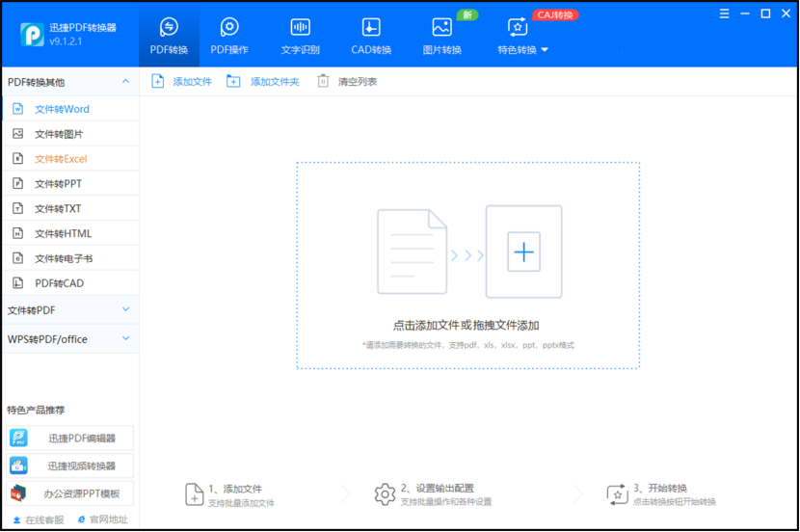Click the e-book icon beside 文件转电子书
Image resolution: width=800 pixels, height=532 pixels.
tap(18, 258)
